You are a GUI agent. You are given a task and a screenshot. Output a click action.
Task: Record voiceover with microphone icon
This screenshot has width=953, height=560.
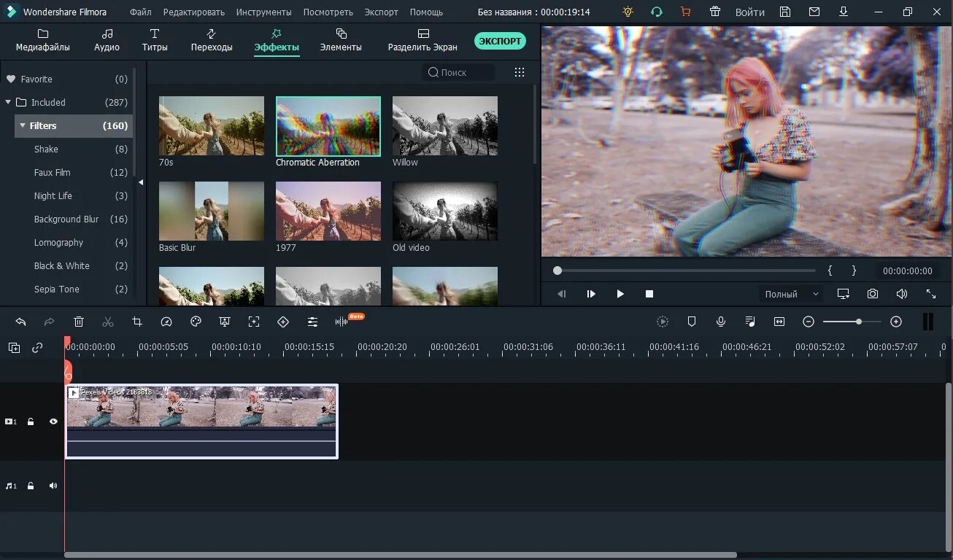tap(721, 322)
